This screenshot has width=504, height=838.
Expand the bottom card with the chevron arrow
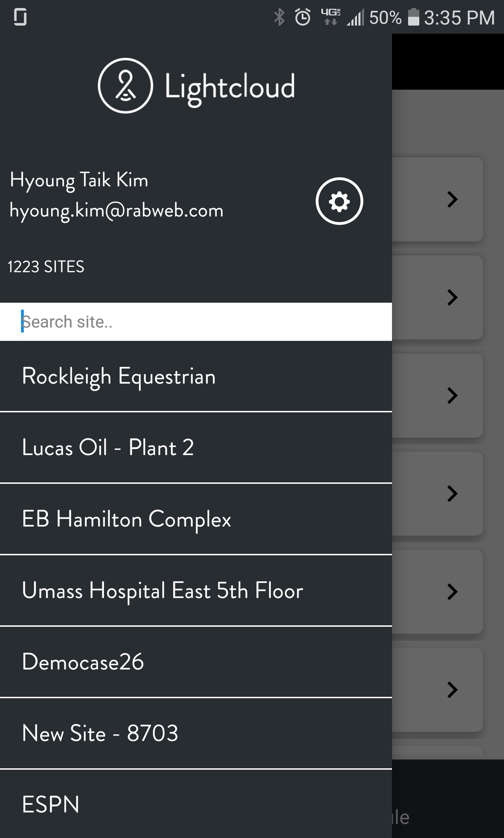[x=453, y=690]
